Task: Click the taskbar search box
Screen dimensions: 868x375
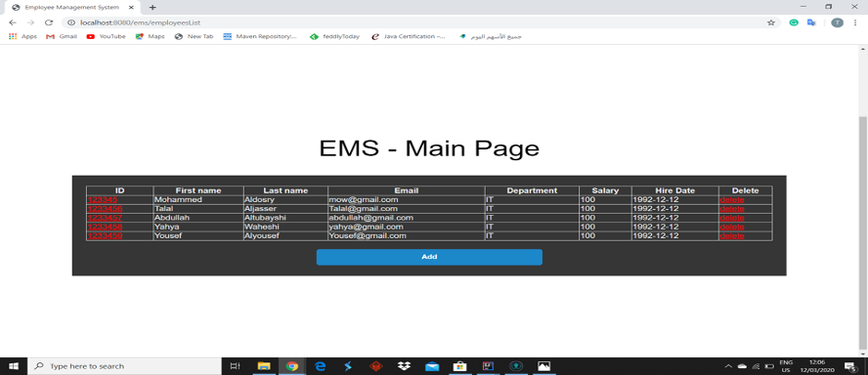Action: pos(124,366)
